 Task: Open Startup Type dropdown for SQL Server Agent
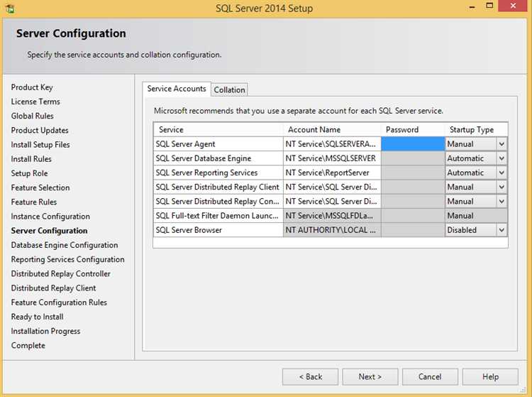pos(501,144)
